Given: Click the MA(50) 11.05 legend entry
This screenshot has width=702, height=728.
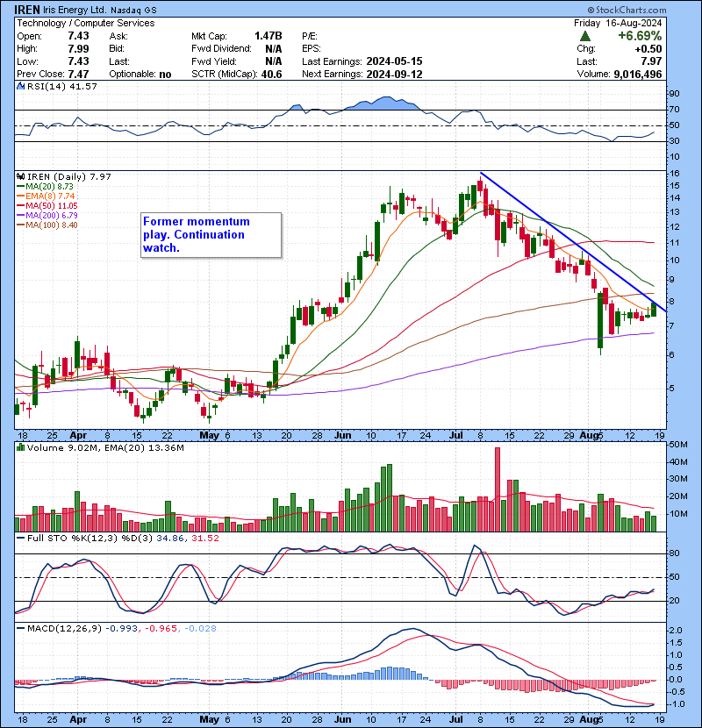Looking at the screenshot, I should [x=47, y=205].
